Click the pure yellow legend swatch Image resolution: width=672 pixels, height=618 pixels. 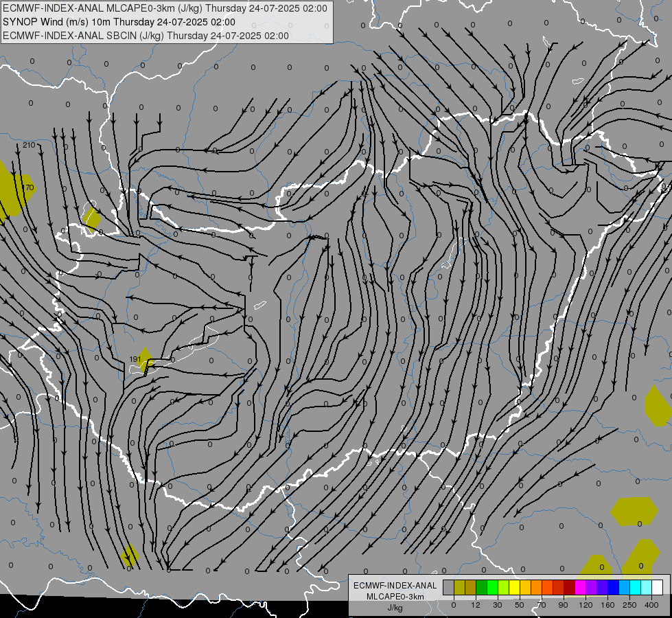[515, 587]
